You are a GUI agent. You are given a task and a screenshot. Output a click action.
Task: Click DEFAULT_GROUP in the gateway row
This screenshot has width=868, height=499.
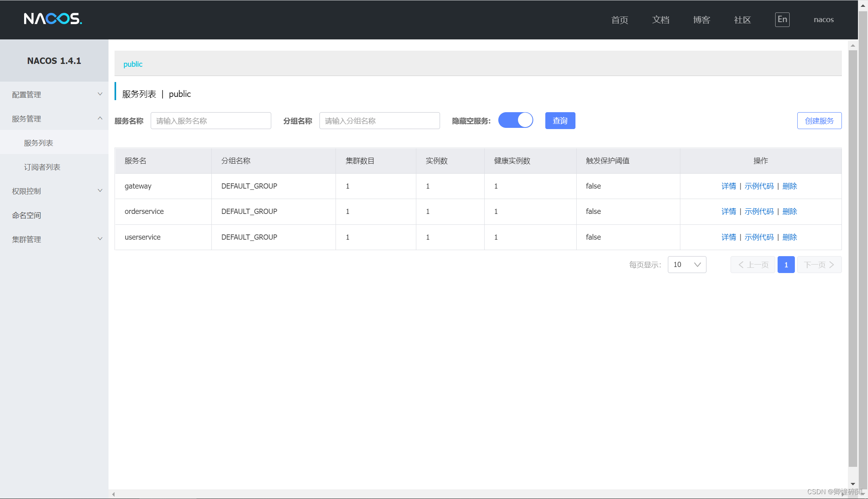point(249,186)
